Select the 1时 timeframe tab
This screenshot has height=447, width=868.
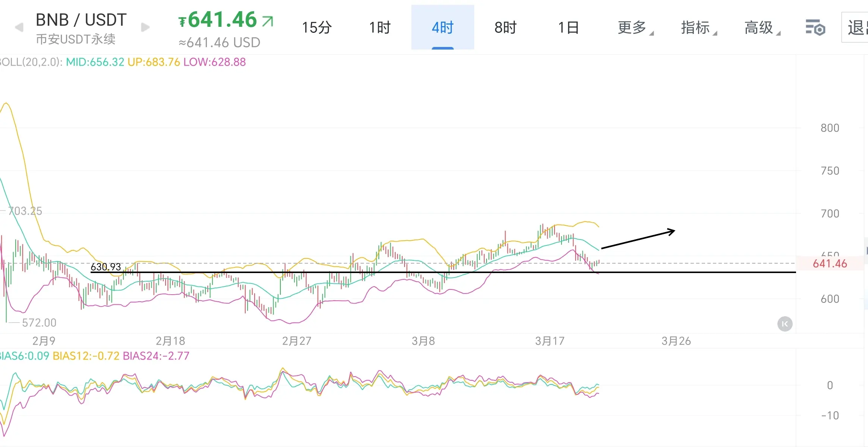tap(380, 28)
